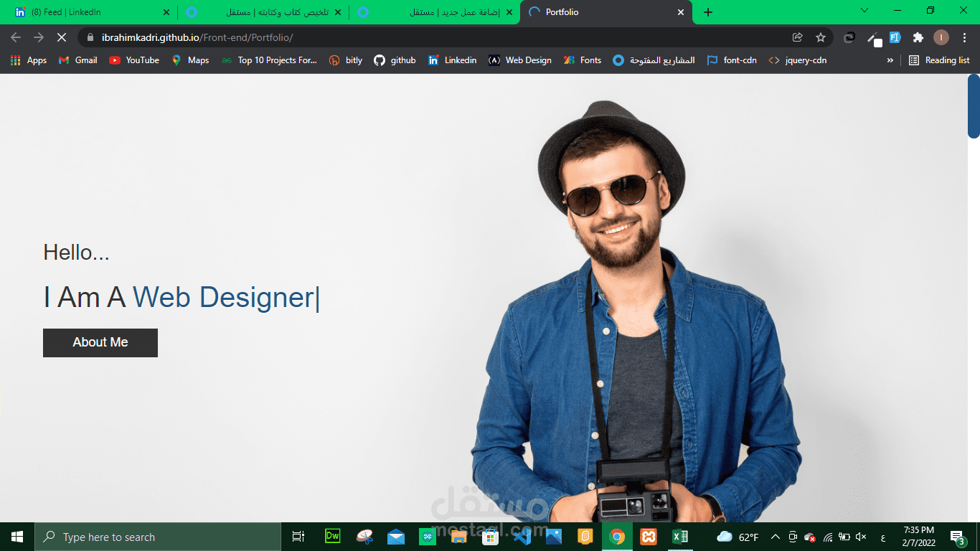The image size is (980, 551).
Task: Click the muted volume tray icon
Action: click(x=862, y=537)
